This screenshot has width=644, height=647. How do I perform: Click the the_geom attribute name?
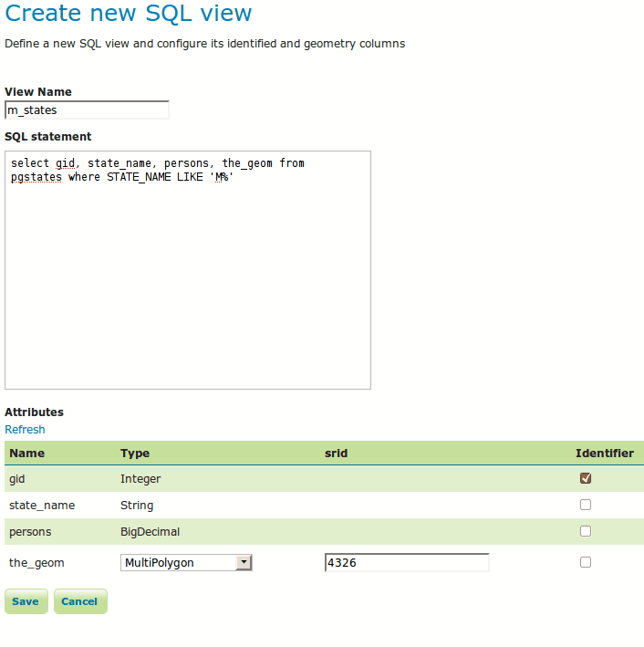click(x=36, y=563)
